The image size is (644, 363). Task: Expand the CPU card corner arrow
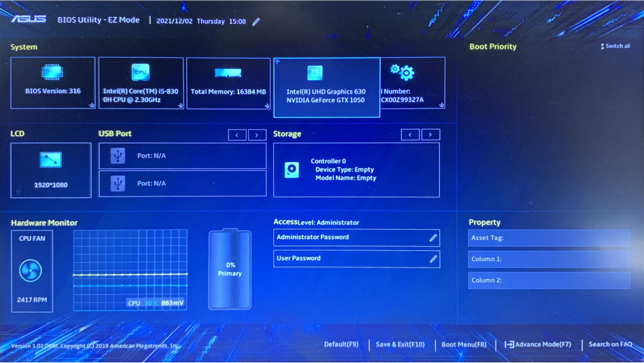pyautogui.click(x=180, y=105)
